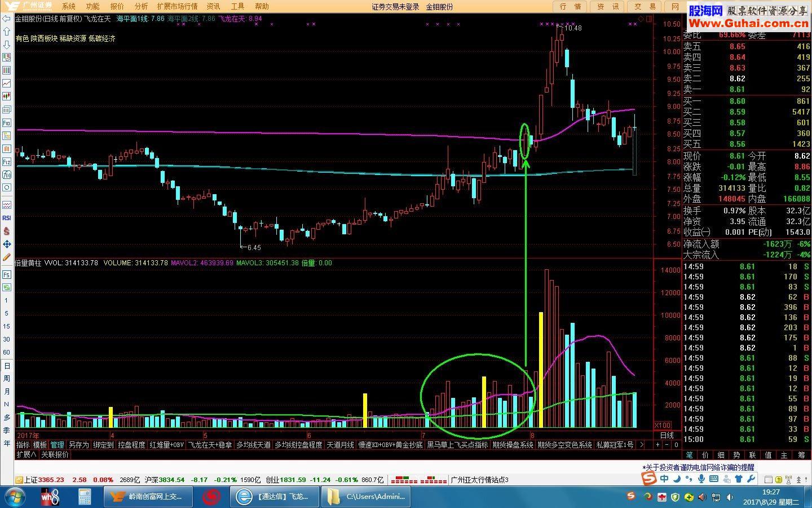The width and height of the screenshot is (812, 508).
Task: Switch to 60-minute period
Action: click(x=7, y=352)
